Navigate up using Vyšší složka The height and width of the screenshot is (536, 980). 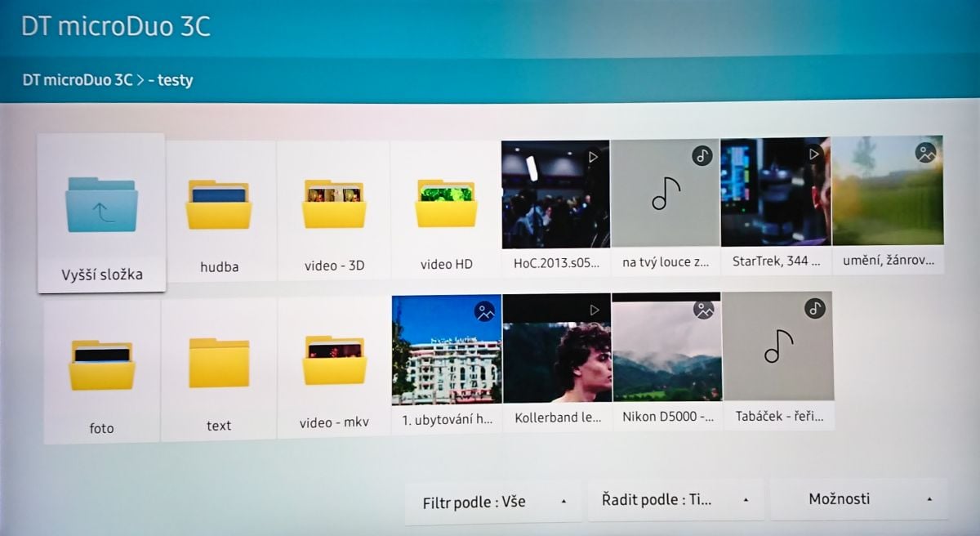(100, 204)
